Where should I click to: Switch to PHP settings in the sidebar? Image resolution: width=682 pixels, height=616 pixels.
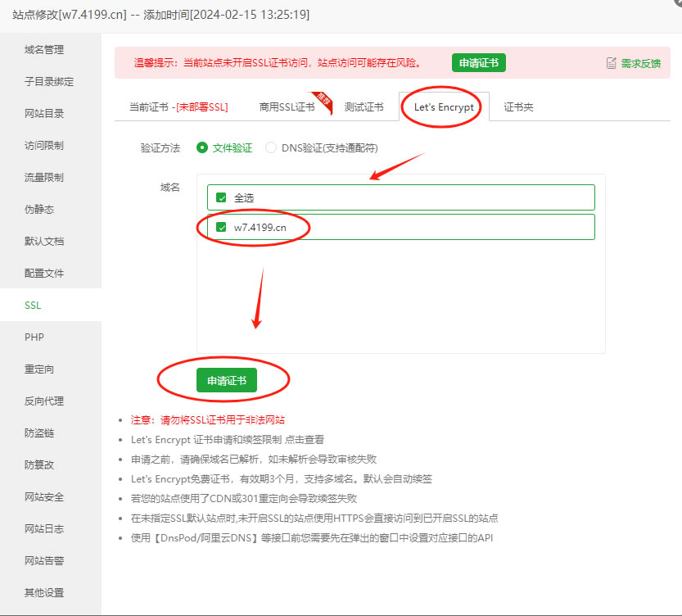click(34, 337)
